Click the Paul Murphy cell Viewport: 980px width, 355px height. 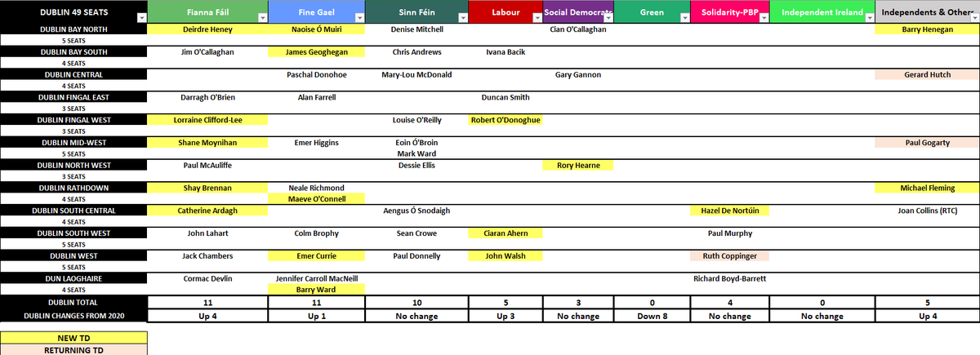point(729,233)
